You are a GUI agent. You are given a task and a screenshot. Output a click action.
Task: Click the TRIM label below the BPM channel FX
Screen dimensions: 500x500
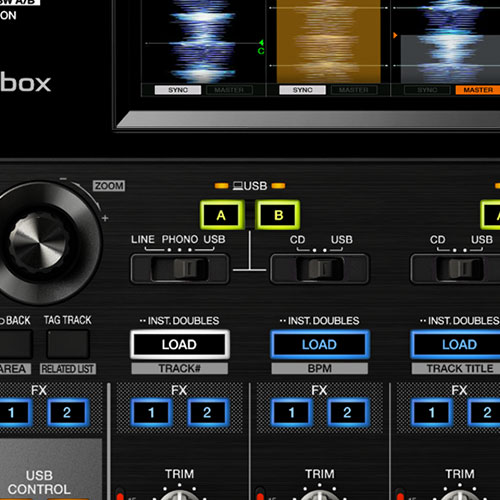click(320, 474)
